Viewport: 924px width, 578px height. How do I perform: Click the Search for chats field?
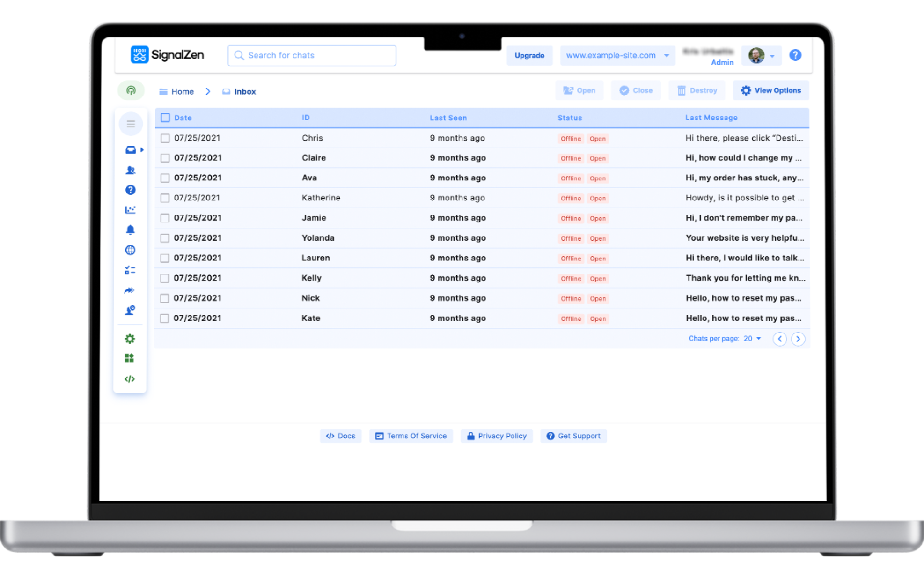click(312, 55)
